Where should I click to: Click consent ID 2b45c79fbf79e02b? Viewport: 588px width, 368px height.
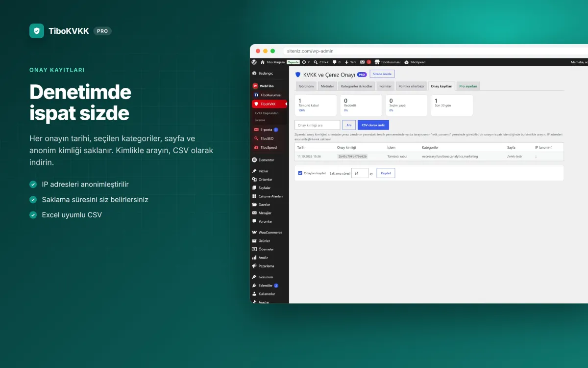click(352, 157)
